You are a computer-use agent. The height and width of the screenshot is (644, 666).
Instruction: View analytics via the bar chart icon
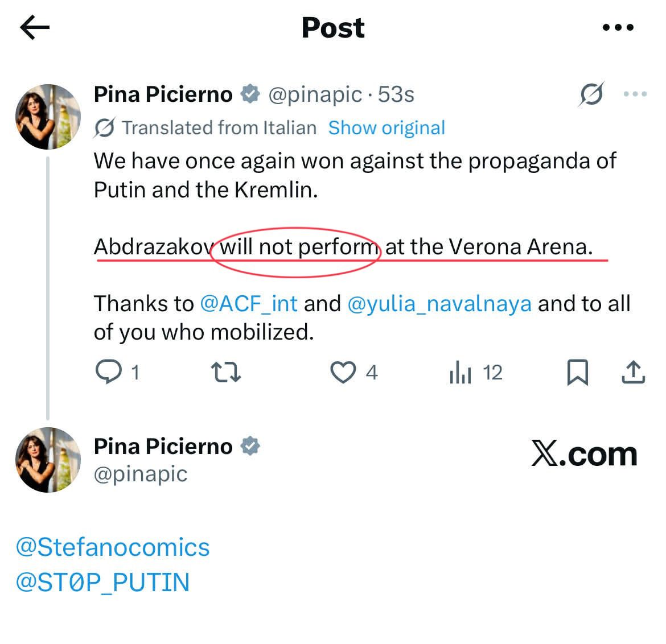click(461, 373)
